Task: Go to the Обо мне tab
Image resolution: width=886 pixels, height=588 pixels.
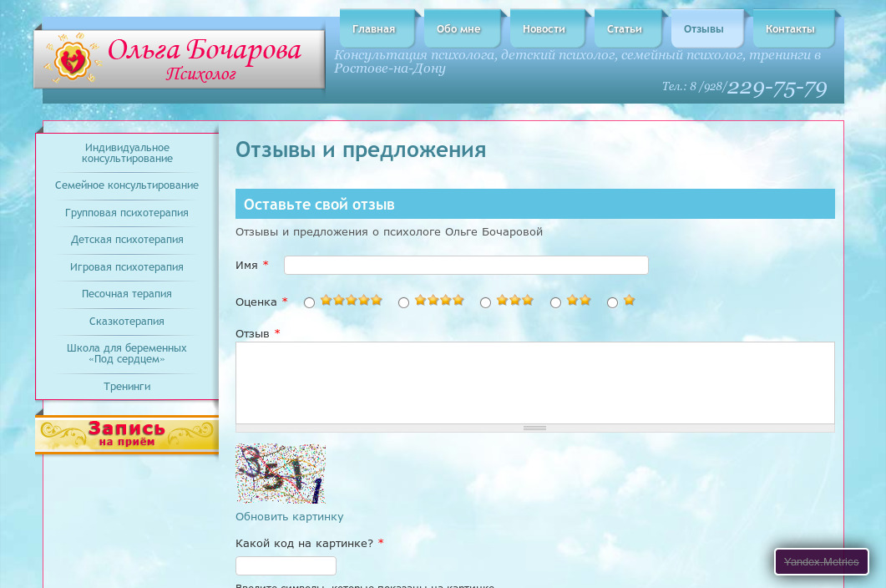Action: click(x=458, y=29)
